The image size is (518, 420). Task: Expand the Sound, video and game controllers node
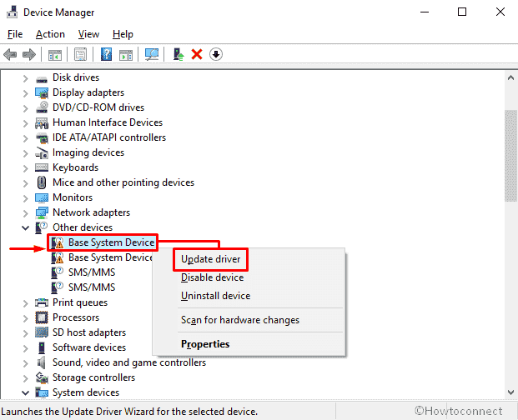click(25, 362)
